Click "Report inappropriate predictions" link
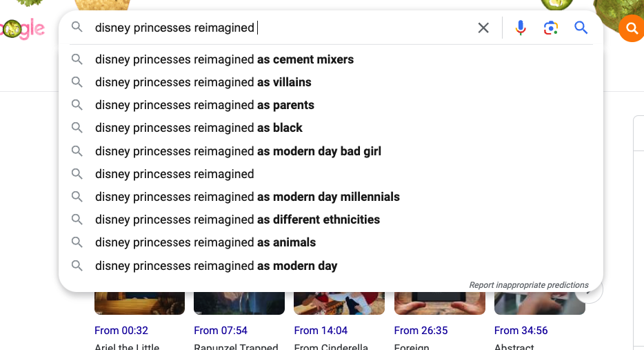 click(529, 285)
